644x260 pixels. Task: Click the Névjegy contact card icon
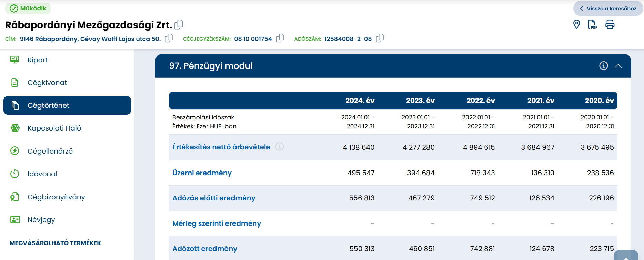[x=15, y=219]
